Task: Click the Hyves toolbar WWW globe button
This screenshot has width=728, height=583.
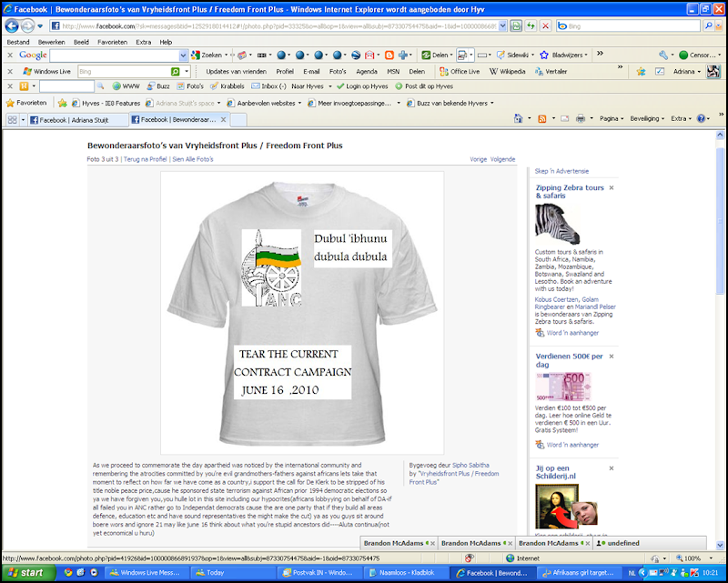Action: pos(126,86)
